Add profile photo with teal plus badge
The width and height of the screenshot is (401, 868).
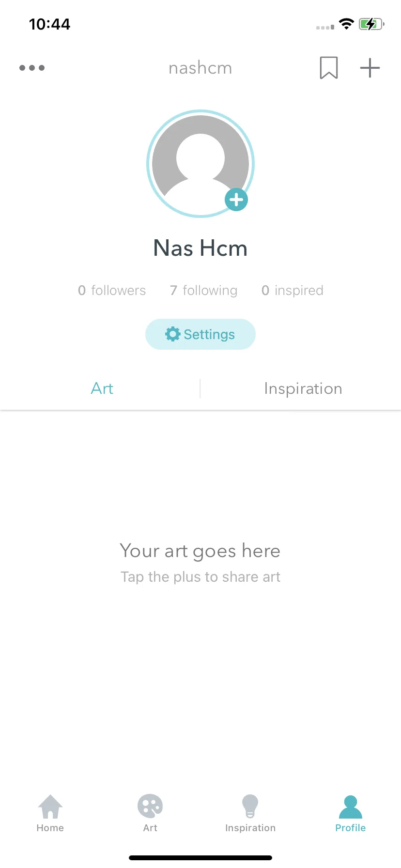(236, 200)
